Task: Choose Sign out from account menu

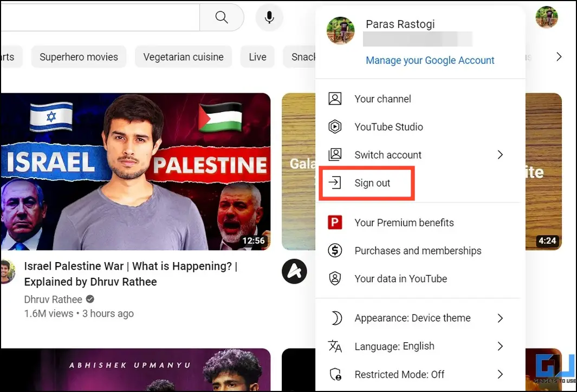Action: 420,183
